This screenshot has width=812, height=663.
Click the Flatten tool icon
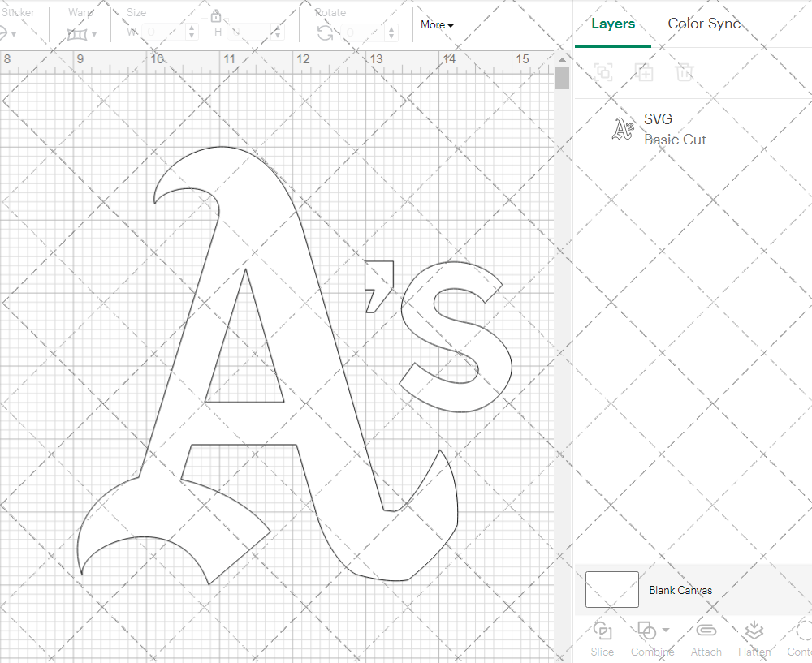pyautogui.click(x=754, y=631)
